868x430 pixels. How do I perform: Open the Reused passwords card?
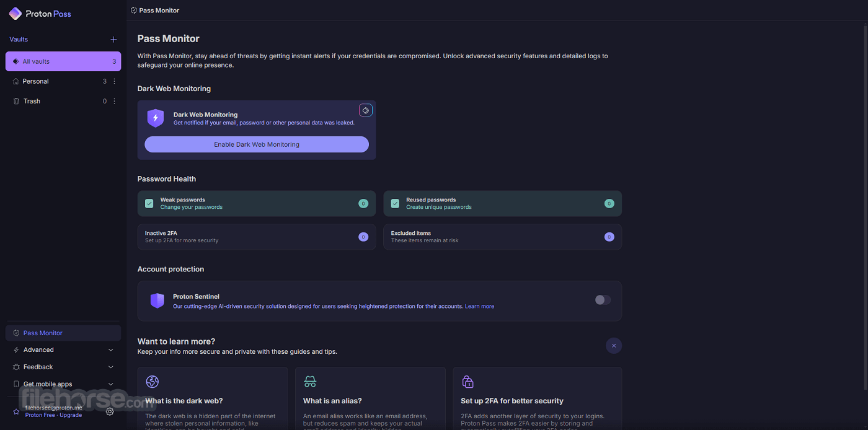click(503, 203)
